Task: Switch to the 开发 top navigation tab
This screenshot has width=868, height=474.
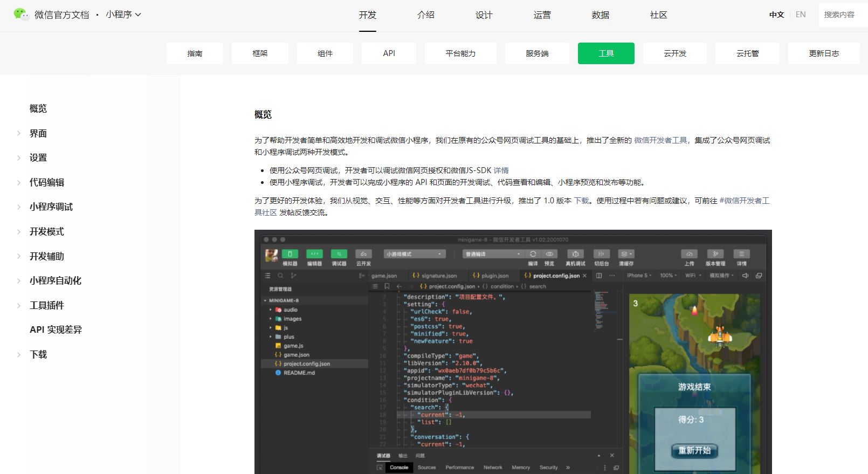Action: (368, 15)
